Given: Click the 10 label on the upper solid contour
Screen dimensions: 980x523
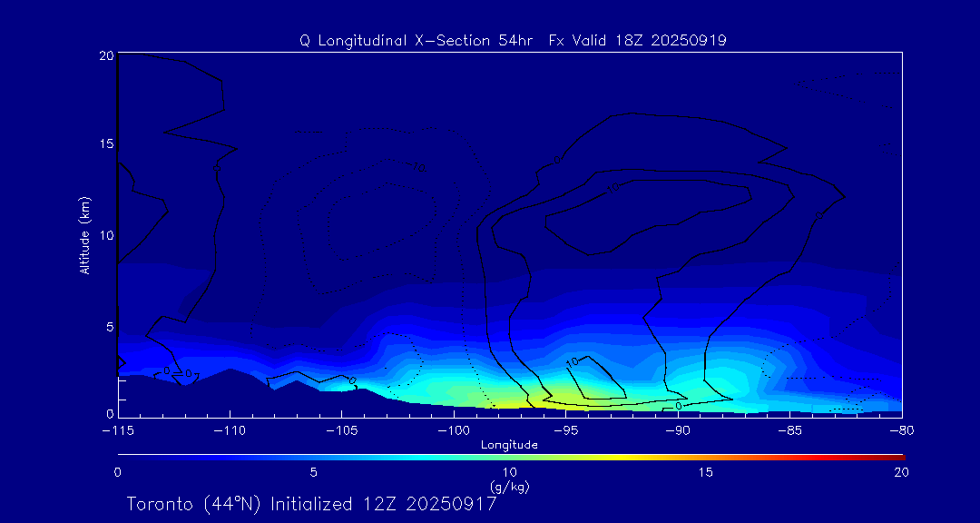Looking at the screenshot, I should [613, 187].
